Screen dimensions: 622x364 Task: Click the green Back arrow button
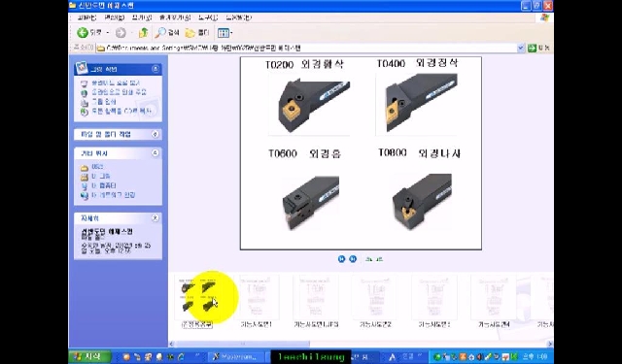(83, 33)
